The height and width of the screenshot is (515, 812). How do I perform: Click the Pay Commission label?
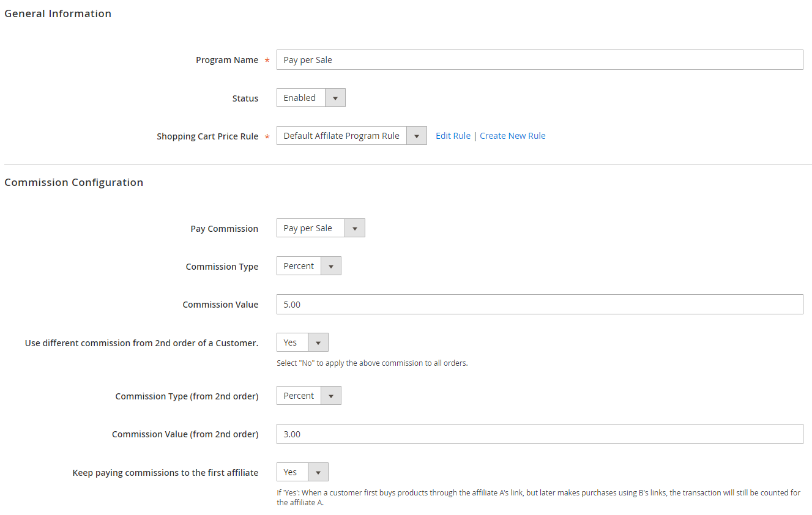[x=224, y=229]
